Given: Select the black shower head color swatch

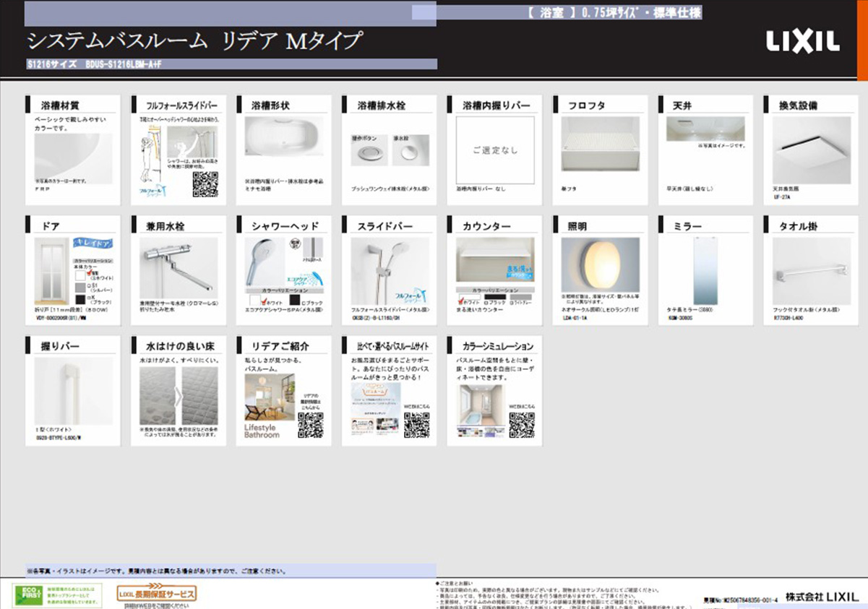Looking at the screenshot, I should (x=293, y=301).
